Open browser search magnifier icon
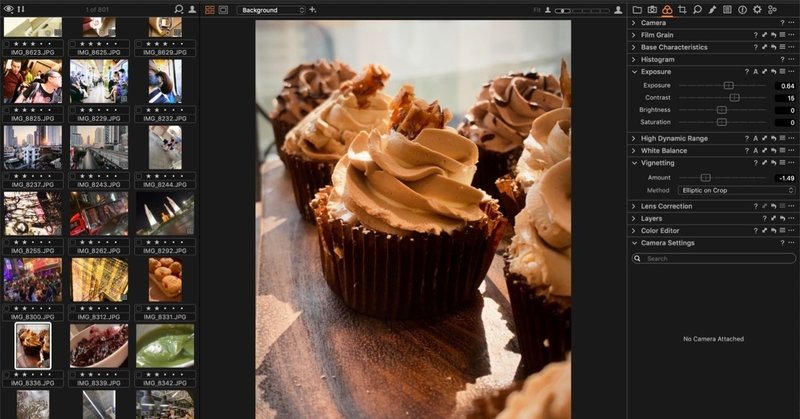Image resolution: width=800 pixels, height=419 pixels. click(179, 10)
